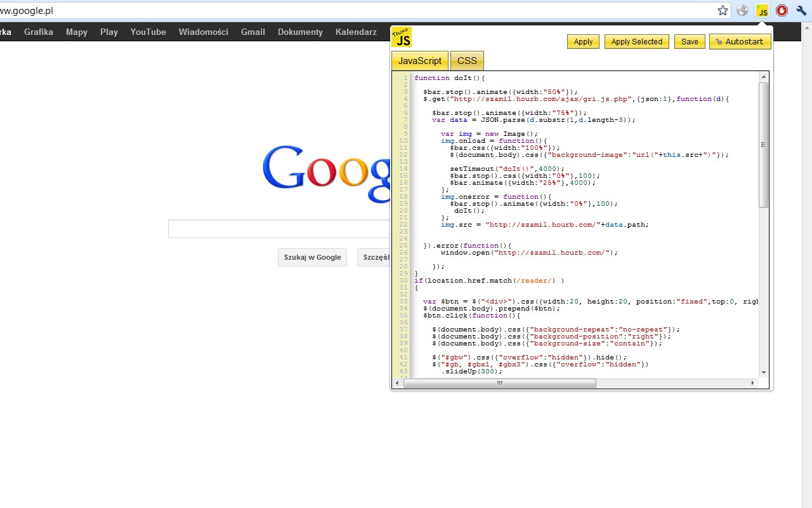Click the "var data = JSON.parse" line

pos(534,119)
